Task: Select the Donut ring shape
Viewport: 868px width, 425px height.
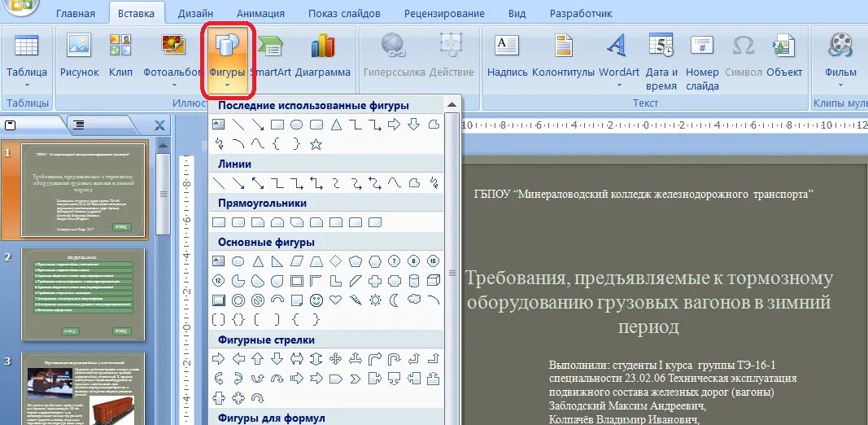Action: pos(238,300)
